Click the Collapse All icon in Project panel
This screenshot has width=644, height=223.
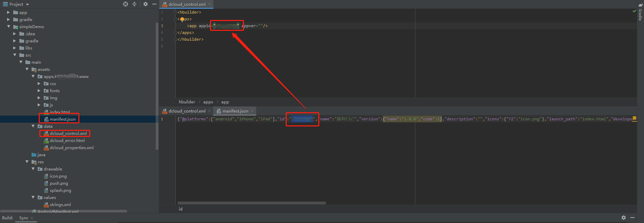pyautogui.click(x=134, y=4)
